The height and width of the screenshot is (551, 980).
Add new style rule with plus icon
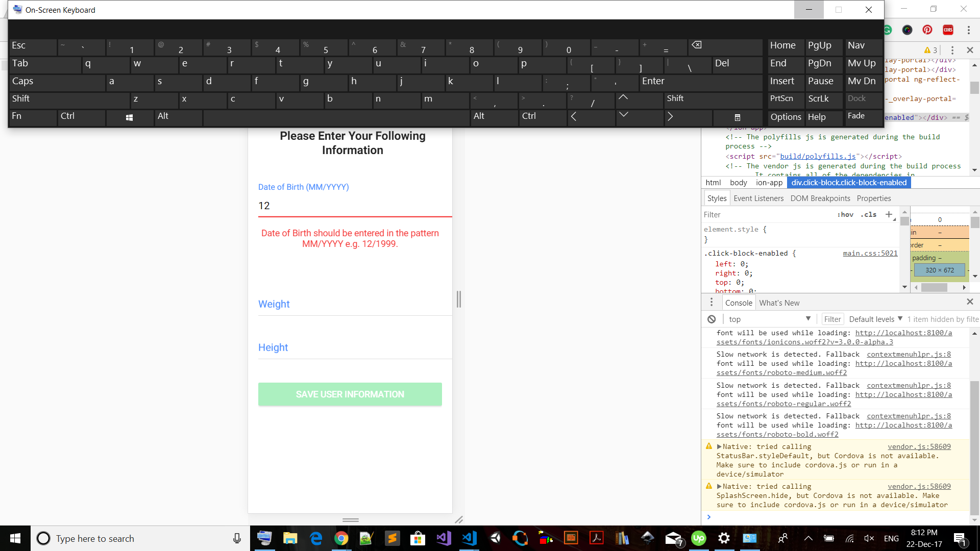[889, 214]
